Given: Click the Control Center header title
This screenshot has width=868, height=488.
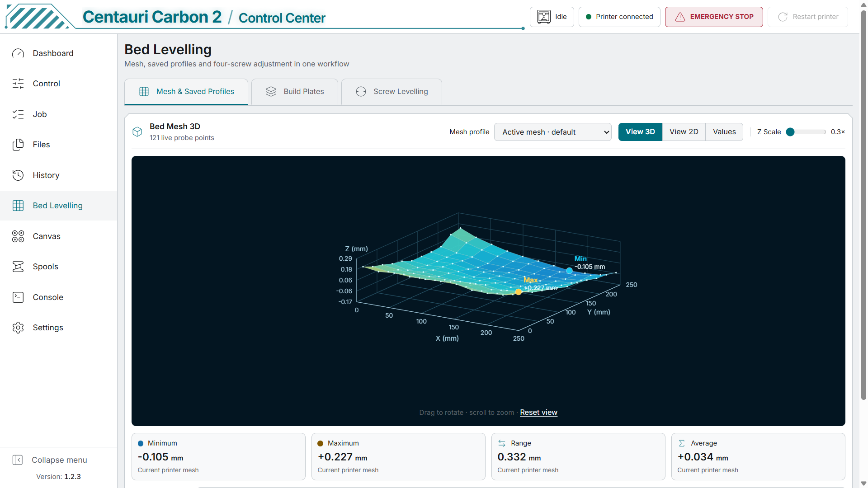Looking at the screenshot, I should click(x=282, y=18).
